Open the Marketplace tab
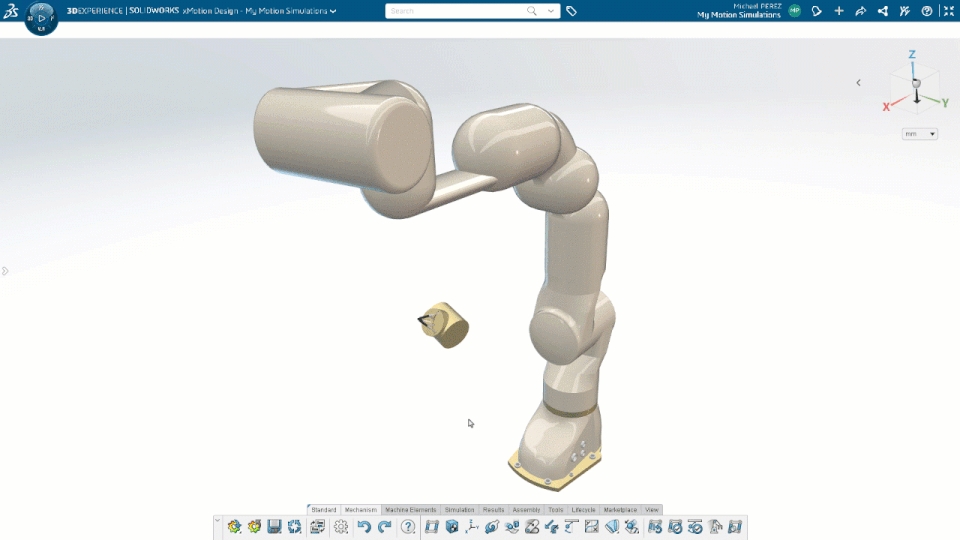 [x=620, y=510]
